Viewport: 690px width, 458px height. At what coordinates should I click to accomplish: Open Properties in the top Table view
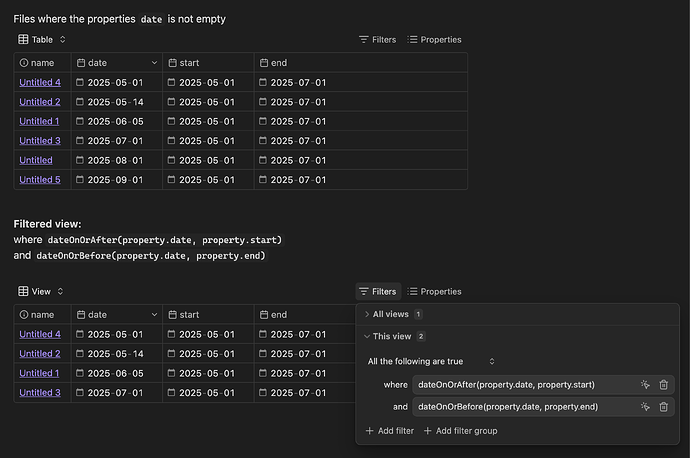[x=434, y=40]
